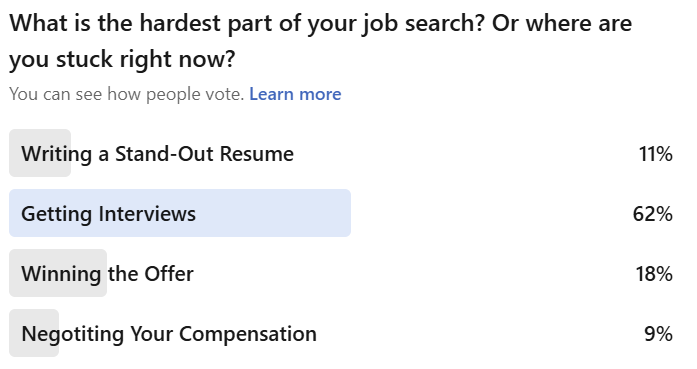The height and width of the screenshot is (369, 697).
Task: Click gray progress bar behind 'Winning'
Action: coord(58,273)
